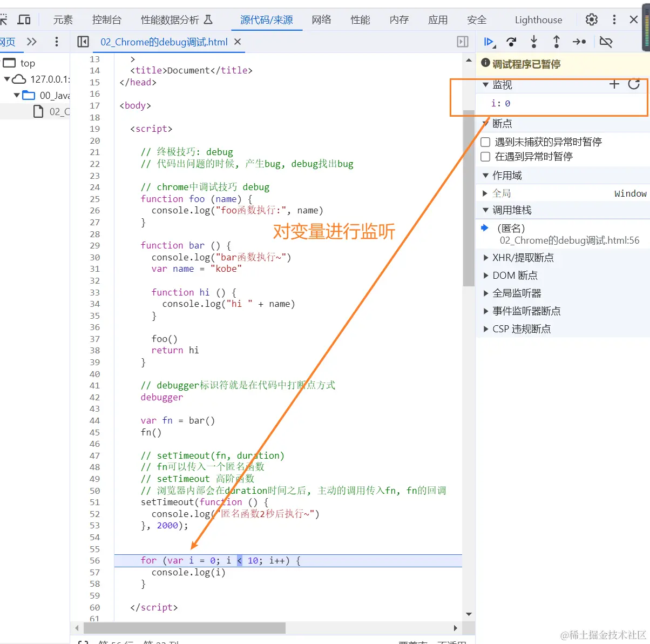Select the 网页 navigator tab
This screenshot has width=650, height=644.
point(8,42)
